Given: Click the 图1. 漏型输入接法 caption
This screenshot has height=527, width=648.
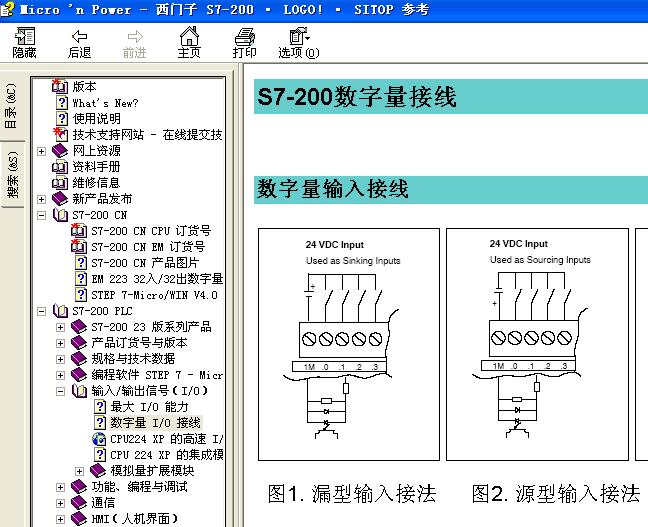Looking at the screenshot, I should [352, 493].
